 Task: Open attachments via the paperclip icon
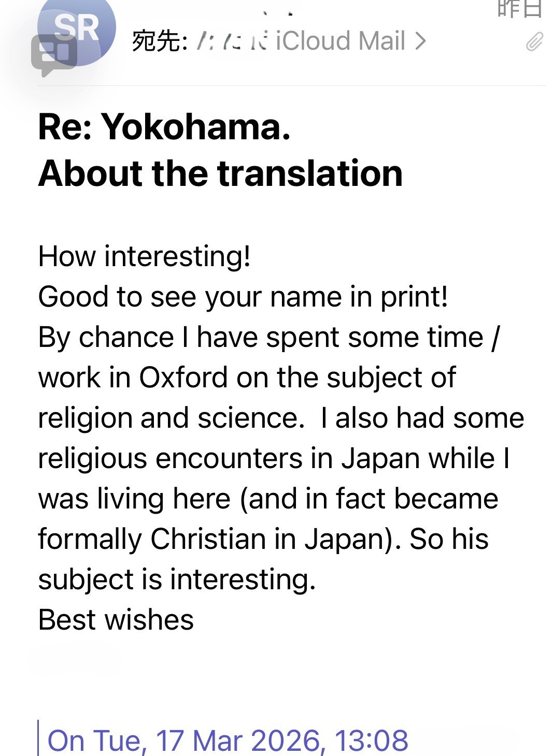[534, 42]
